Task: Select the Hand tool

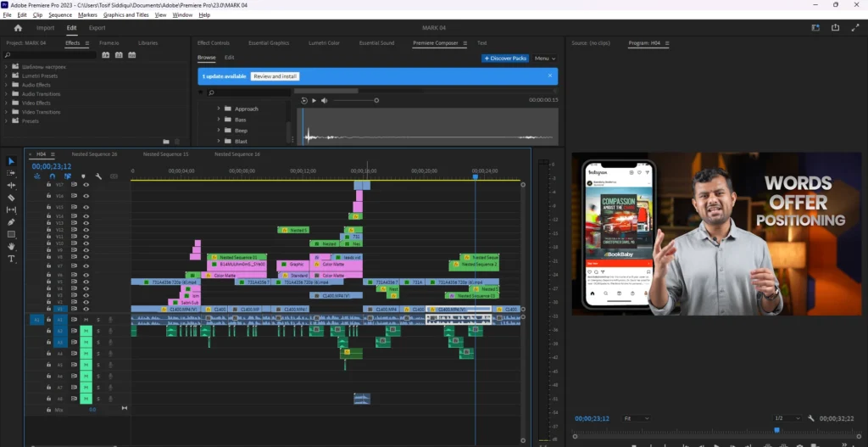Action: tap(11, 246)
